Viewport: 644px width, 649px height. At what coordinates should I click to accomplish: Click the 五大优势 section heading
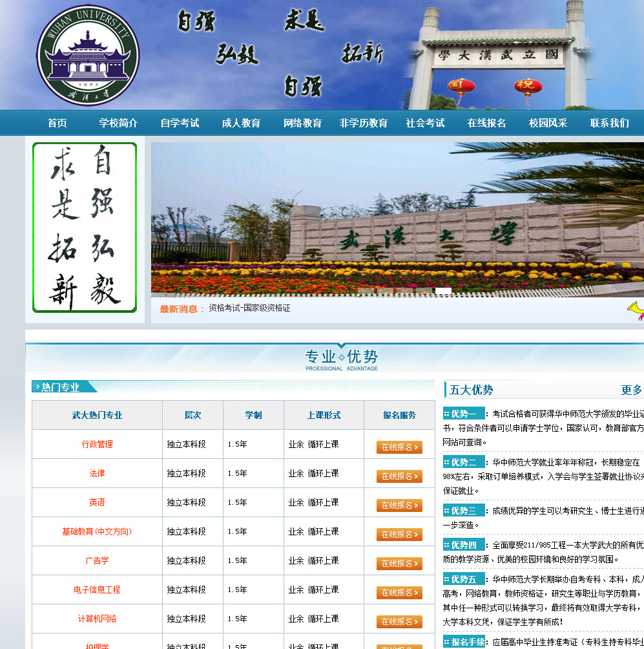pos(471,390)
